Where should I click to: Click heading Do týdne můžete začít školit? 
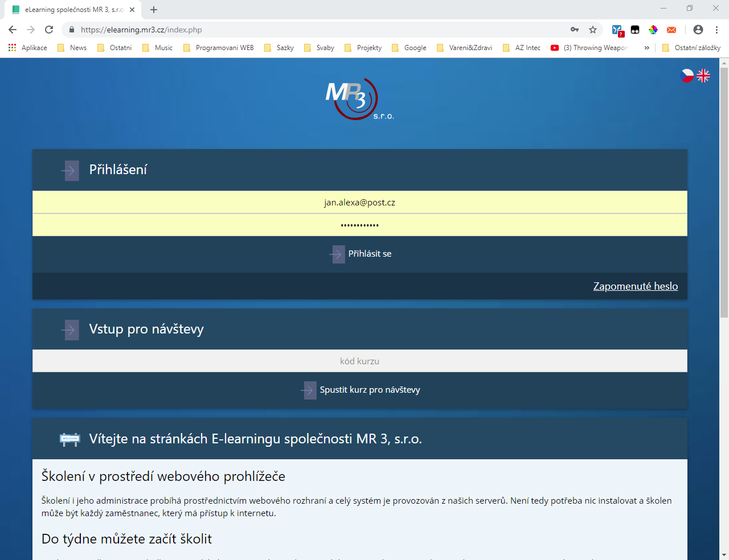[x=126, y=539]
